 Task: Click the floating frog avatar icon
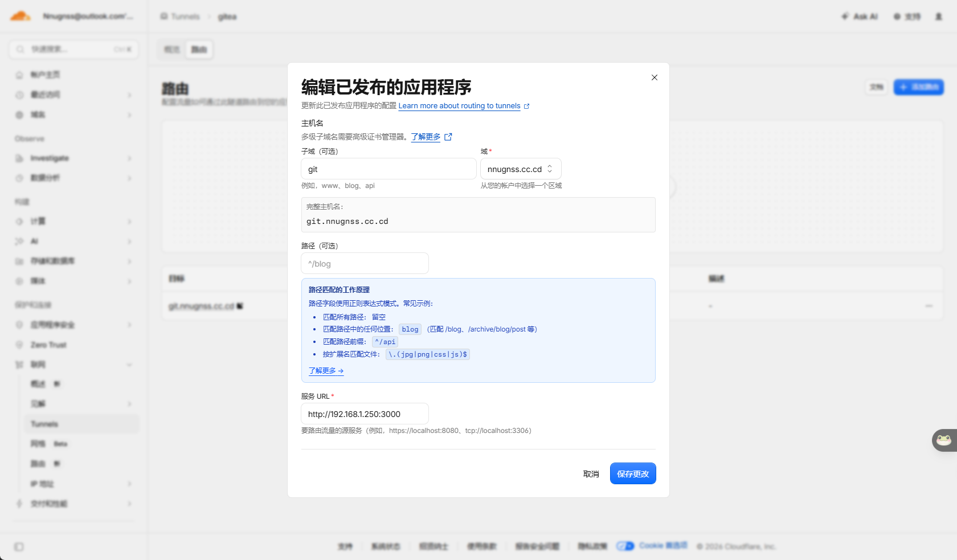point(944,440)
